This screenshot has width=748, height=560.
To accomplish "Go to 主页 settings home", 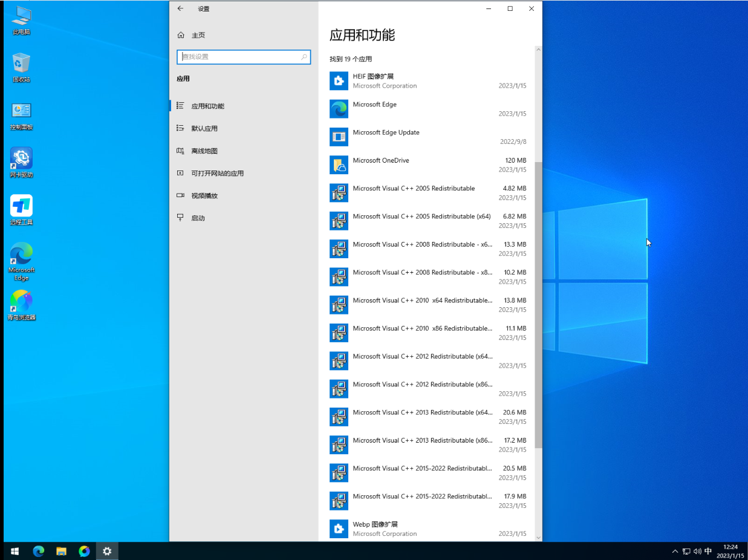I will tap(244, 35).
